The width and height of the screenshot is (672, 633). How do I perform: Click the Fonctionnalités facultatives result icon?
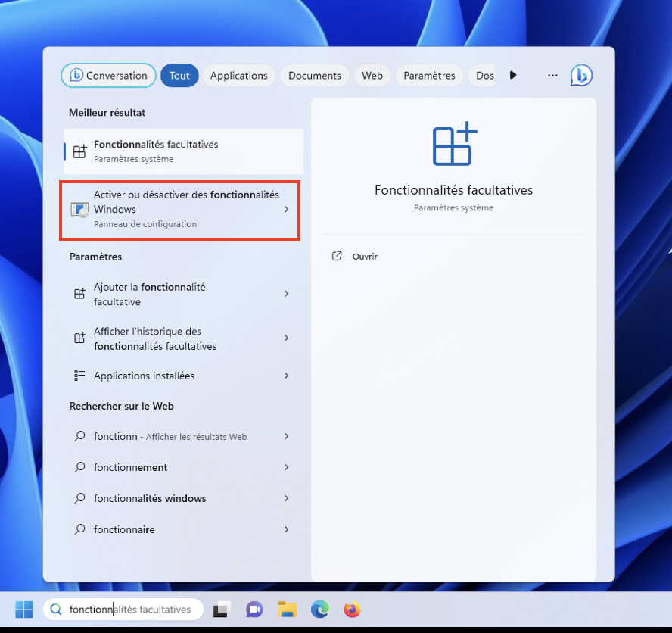79,151
